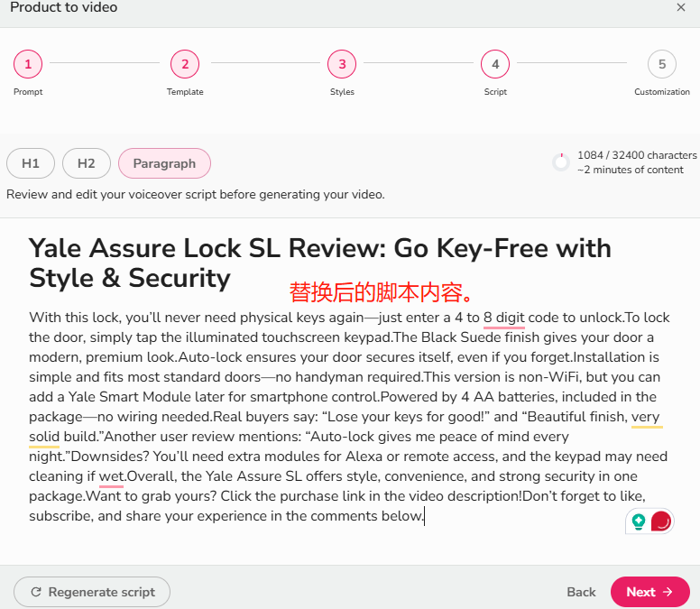Select step 4 Script circle
The image size is (700, 609).
click(495, 64)
